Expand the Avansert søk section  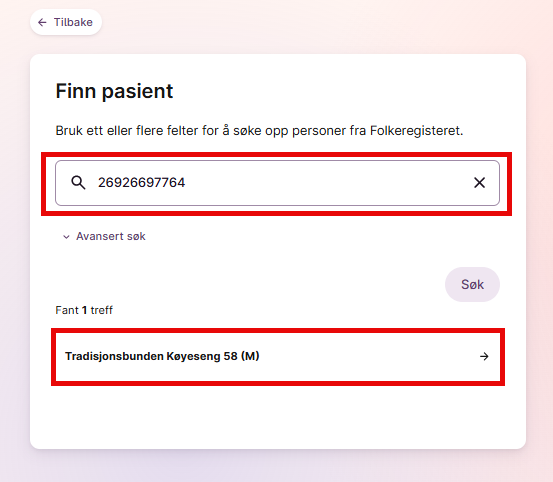(104, 236)
